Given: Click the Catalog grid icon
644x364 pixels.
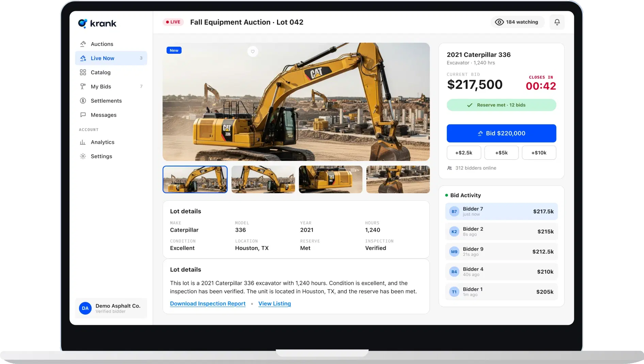Looking at the screenshot, I should 83,72.
